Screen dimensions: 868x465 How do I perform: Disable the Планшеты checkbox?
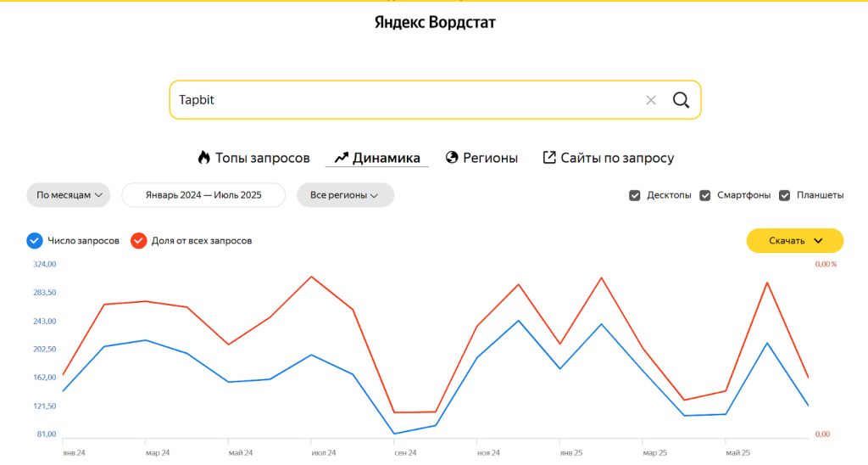coord(784,195)
